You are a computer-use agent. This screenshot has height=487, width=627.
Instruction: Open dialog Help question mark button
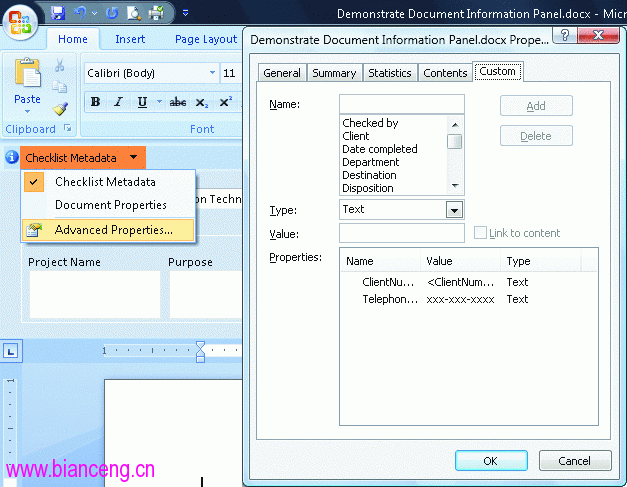coord(564,36)
